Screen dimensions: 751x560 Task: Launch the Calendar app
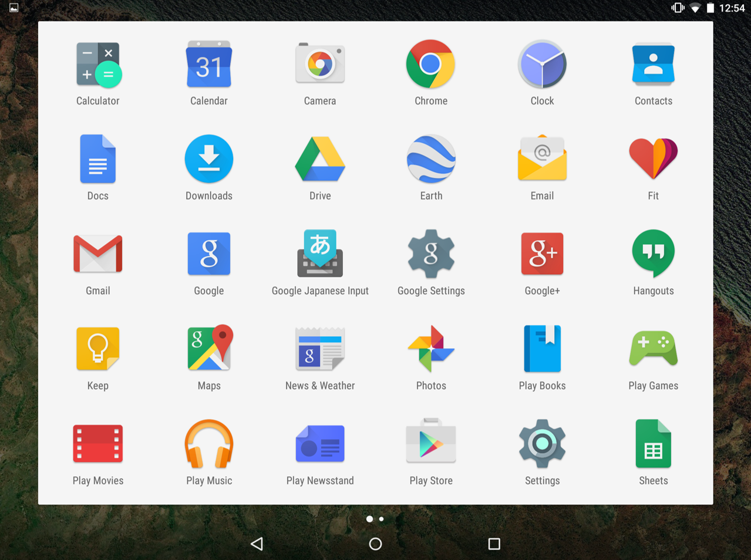(x=209, y=64)
